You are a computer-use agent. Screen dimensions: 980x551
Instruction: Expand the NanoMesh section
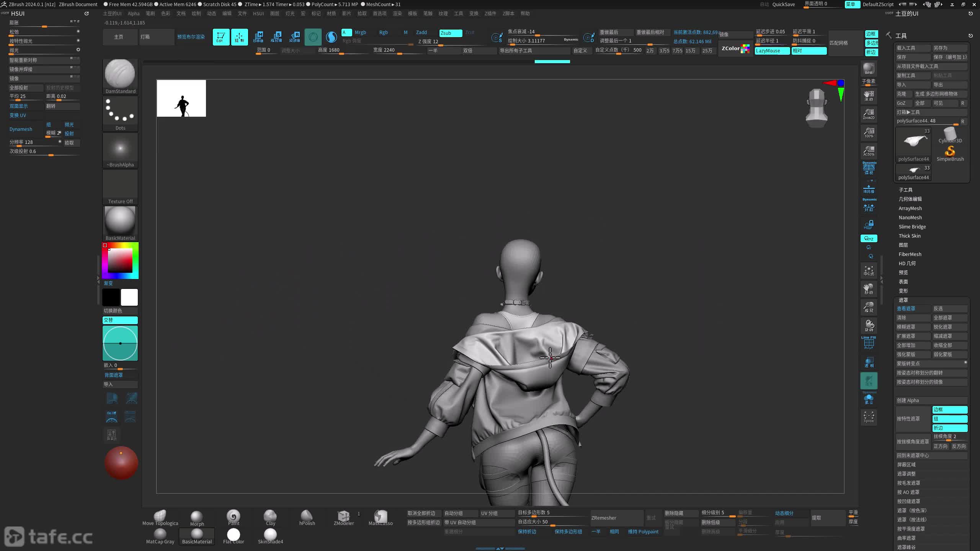tap(910, 217)
